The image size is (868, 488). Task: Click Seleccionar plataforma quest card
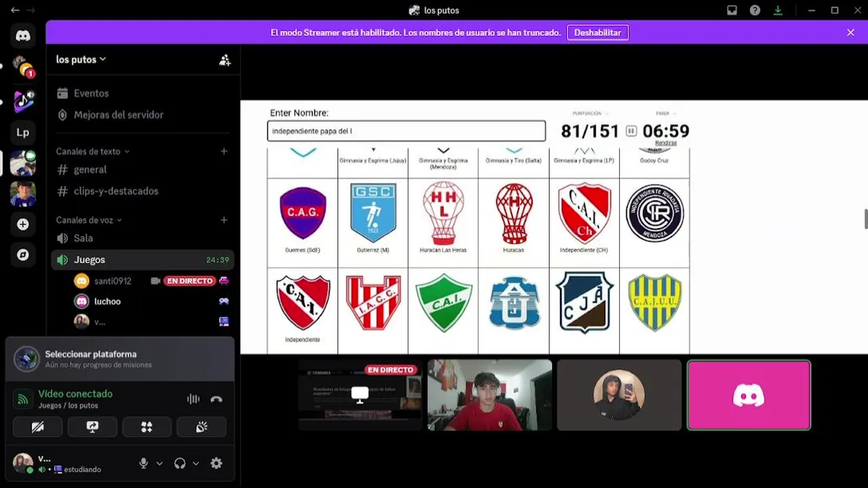[x=119, y=359]
